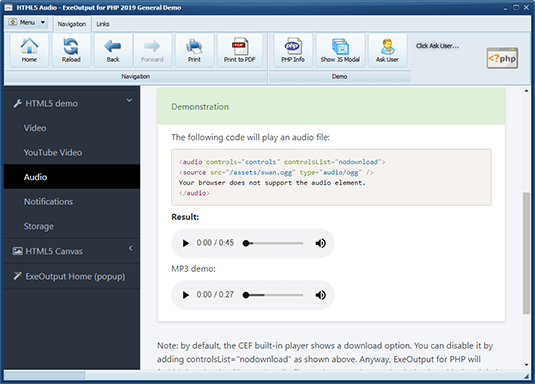Click the php logo icon
535x384 pixels.
click(502, 58)
